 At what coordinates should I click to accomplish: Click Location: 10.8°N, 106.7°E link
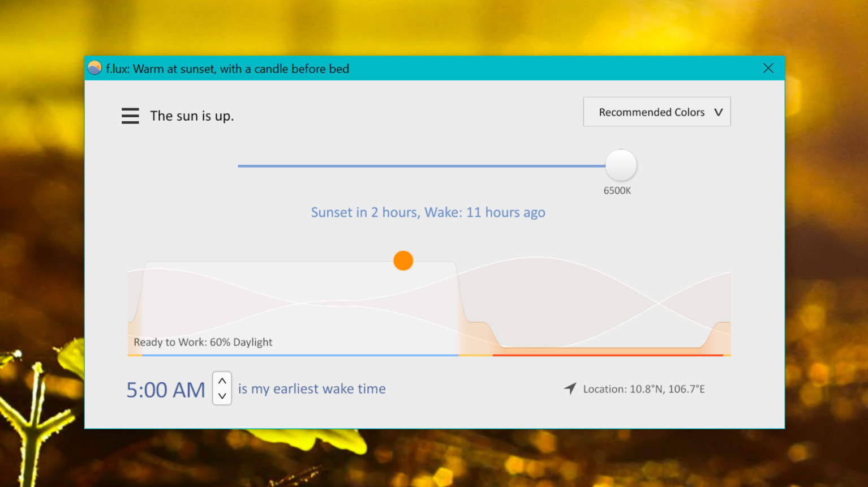click(x=644, y=389)
